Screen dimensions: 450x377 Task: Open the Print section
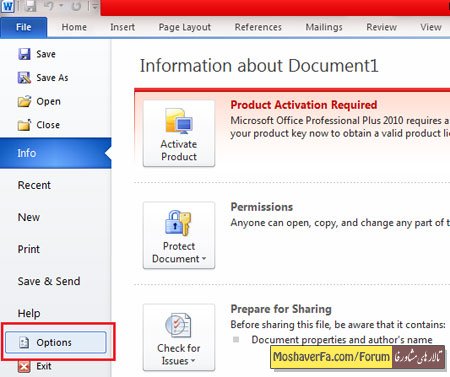pyautogui.click(x=29, y=249)
